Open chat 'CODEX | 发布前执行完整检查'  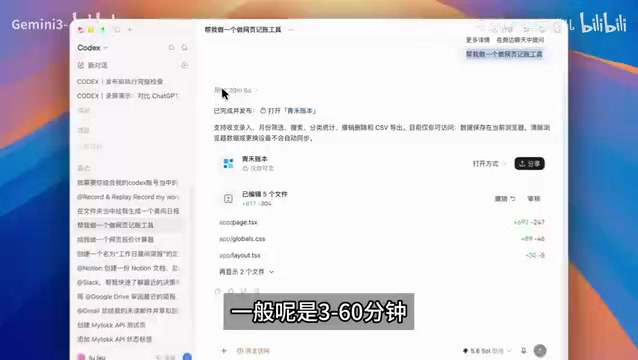pos(120,82)
